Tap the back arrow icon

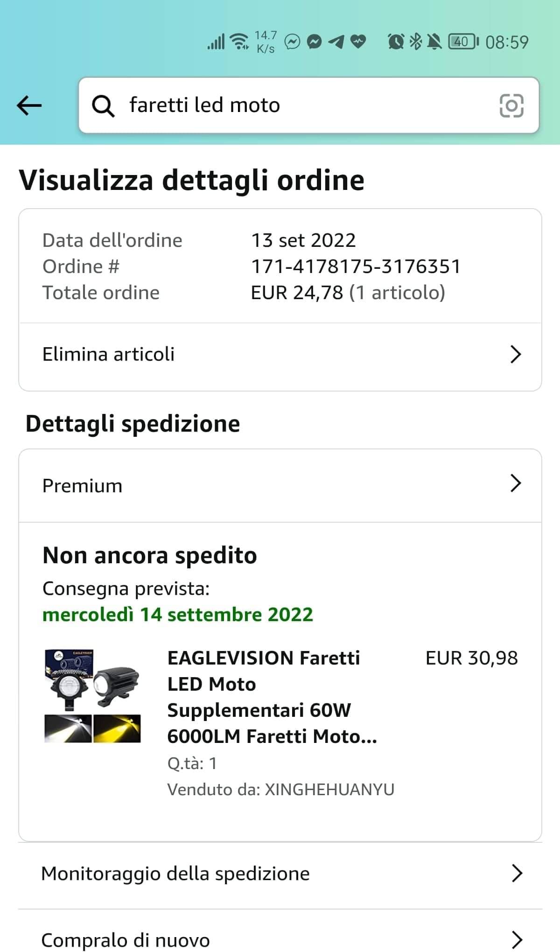click(29, 105)
